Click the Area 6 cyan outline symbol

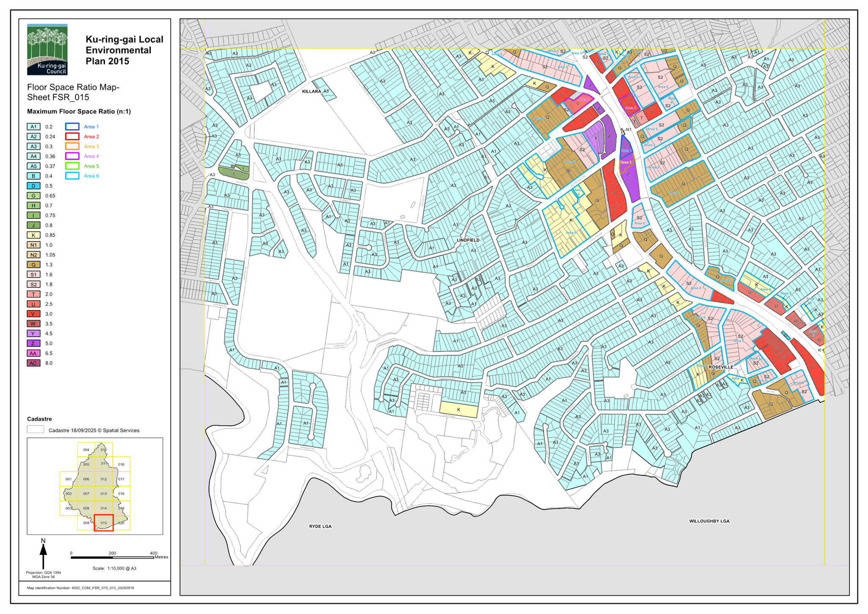72,176
